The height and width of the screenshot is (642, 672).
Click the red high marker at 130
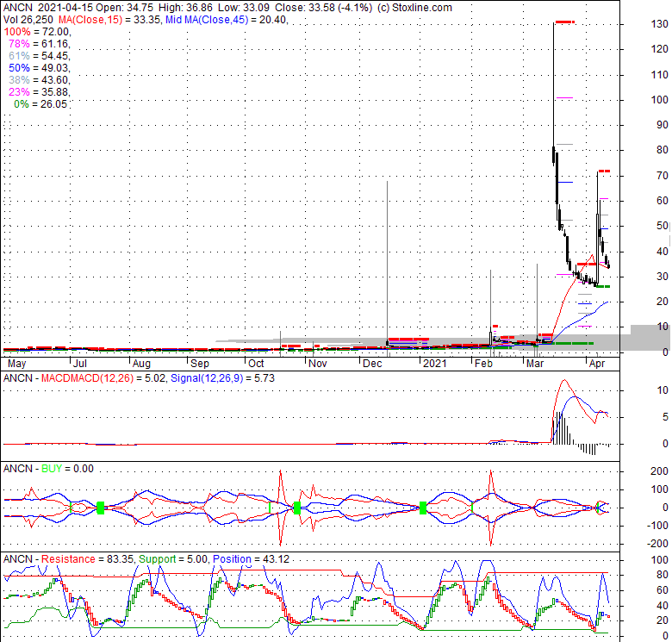pyautogui.click(x=564, y=22)
